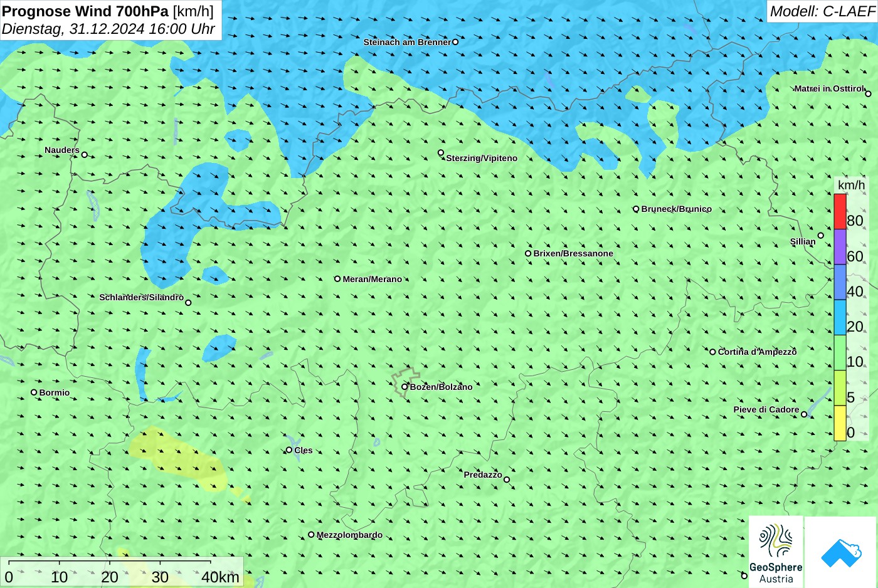Click the 'Modell: C-LAEF' label
The image size is (878, 588).
[x=822, y=11]
